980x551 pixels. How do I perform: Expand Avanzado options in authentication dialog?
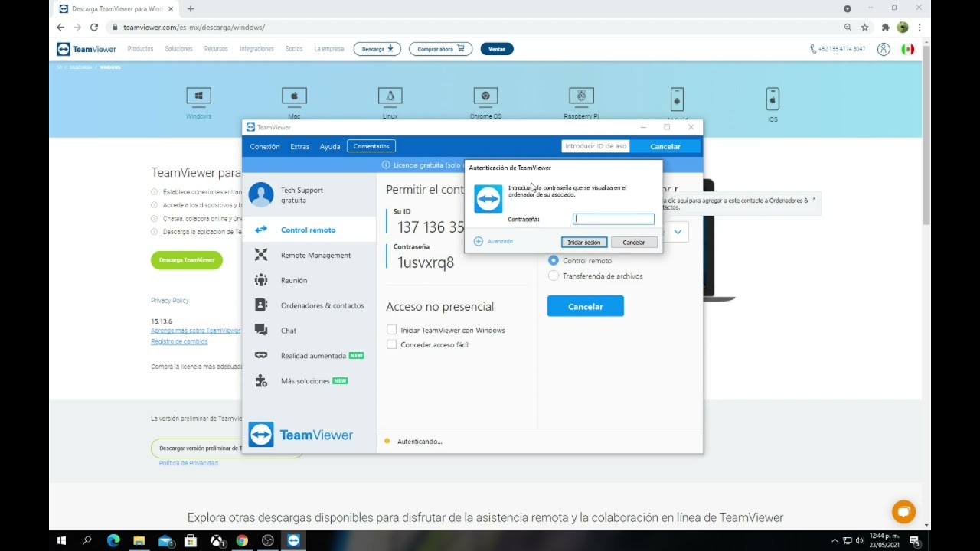[x=494, y=241]
